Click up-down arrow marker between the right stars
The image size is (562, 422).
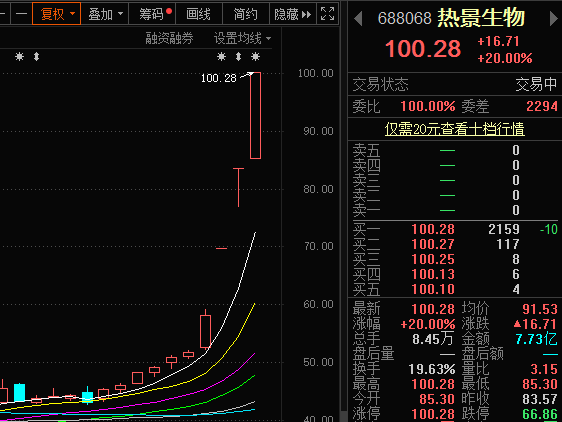point(238,56)
